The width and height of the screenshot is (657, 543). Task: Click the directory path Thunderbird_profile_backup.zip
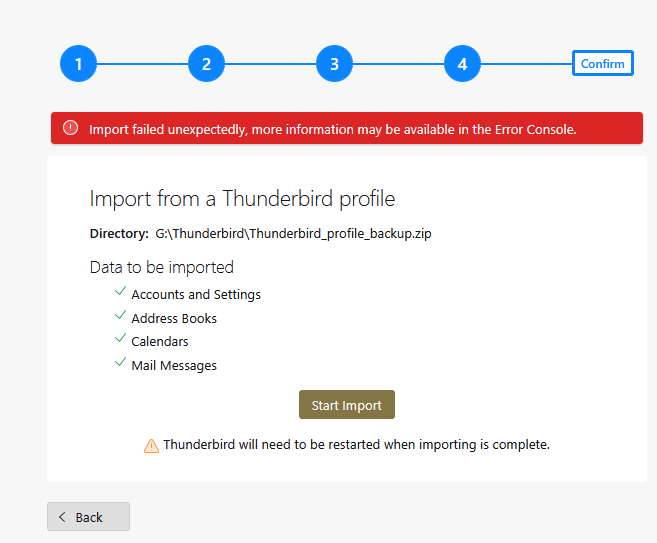[293, 233]
